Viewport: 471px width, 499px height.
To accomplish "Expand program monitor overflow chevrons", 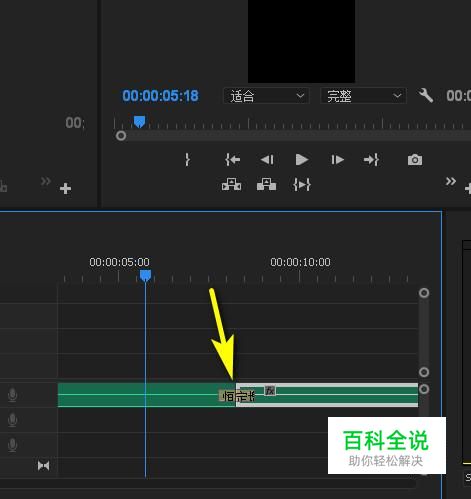I will coord(451,181).
